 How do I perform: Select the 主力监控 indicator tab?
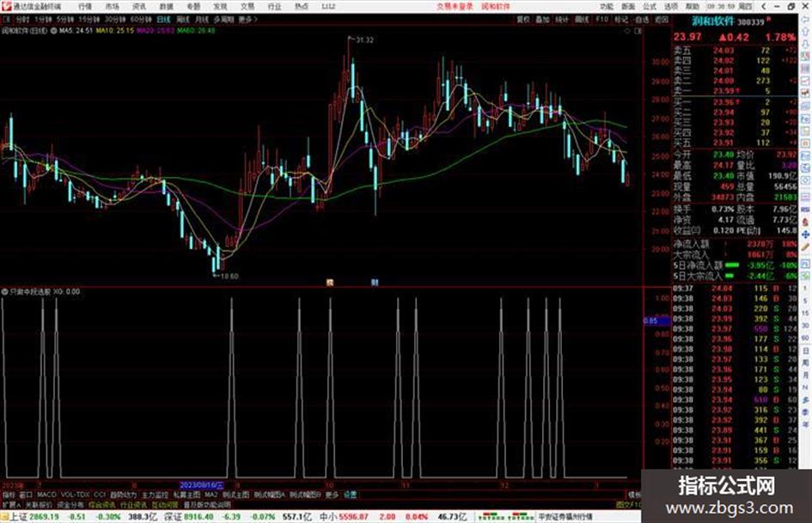point(155,495)
